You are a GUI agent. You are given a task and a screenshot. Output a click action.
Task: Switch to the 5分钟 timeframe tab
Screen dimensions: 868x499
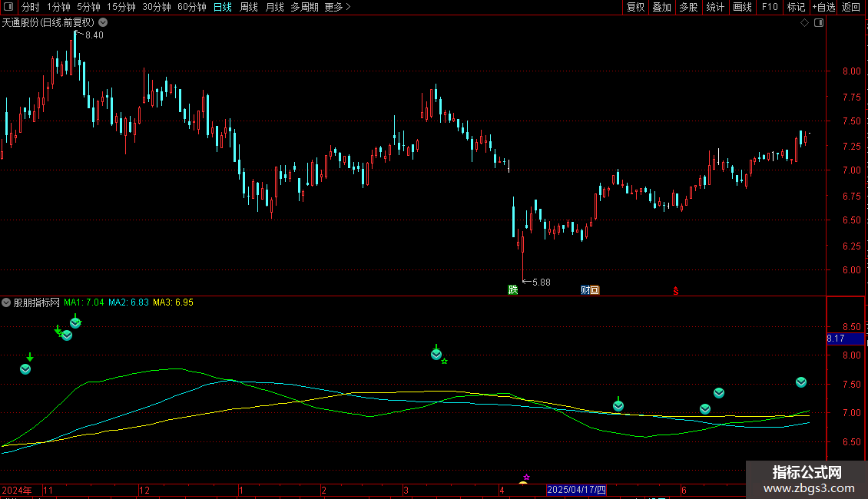(x=88, y=7)
